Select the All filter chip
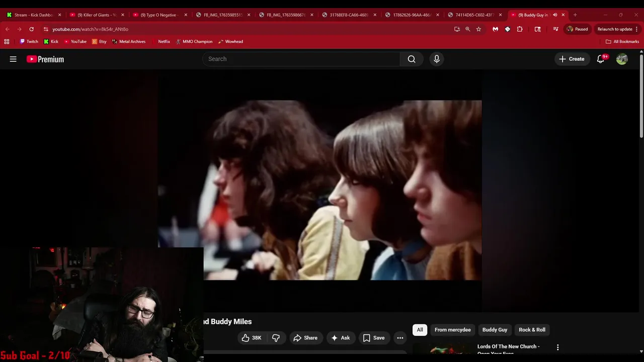 [x=420, y=330]
